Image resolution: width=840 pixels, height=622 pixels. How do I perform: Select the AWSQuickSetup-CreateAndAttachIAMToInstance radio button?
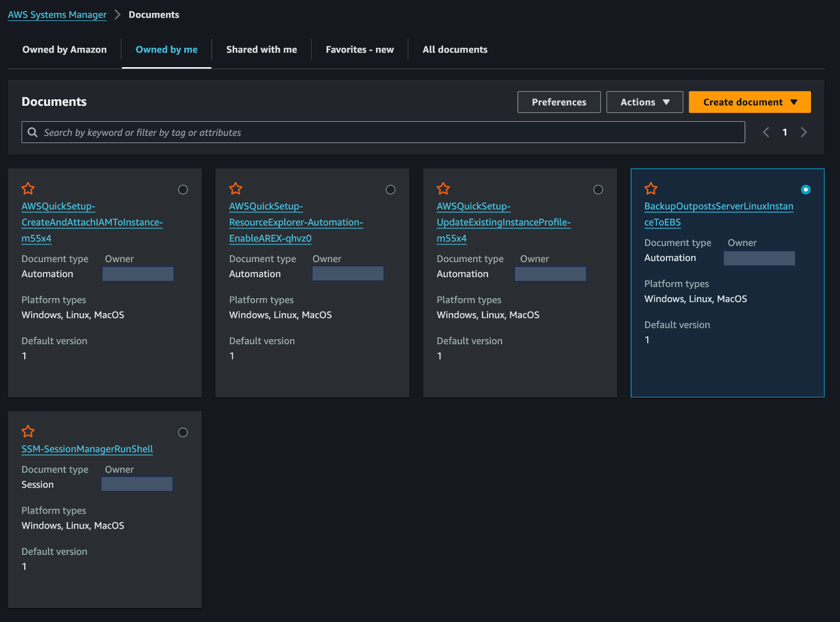(x=183, y=190)
